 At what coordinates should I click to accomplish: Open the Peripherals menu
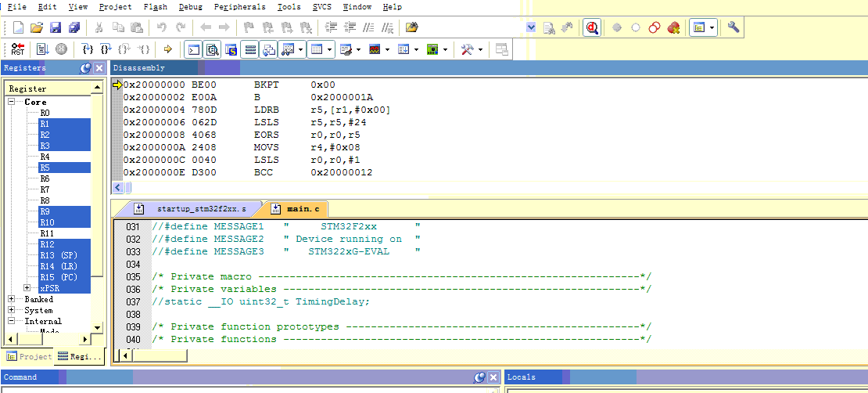coord(240,7)
